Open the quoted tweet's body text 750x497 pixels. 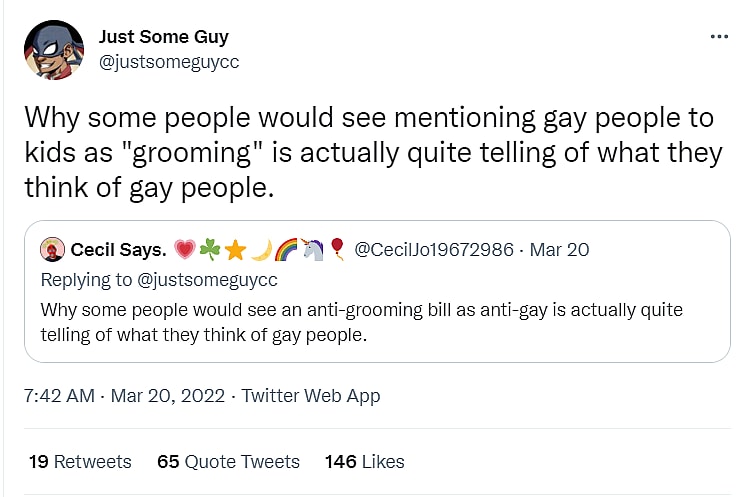[361, 322]
